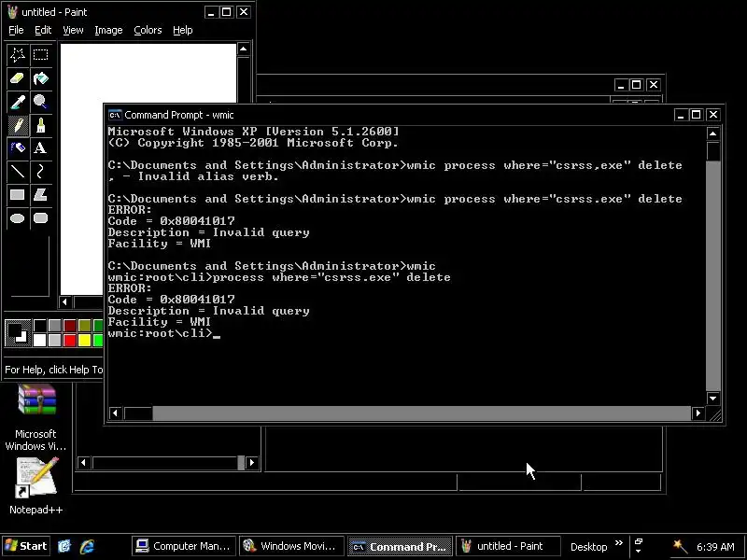Screen dimensions: 747x560
Task: Open the Colors menu in Paint
Action: pyautogui.click(x=148, y=30)
